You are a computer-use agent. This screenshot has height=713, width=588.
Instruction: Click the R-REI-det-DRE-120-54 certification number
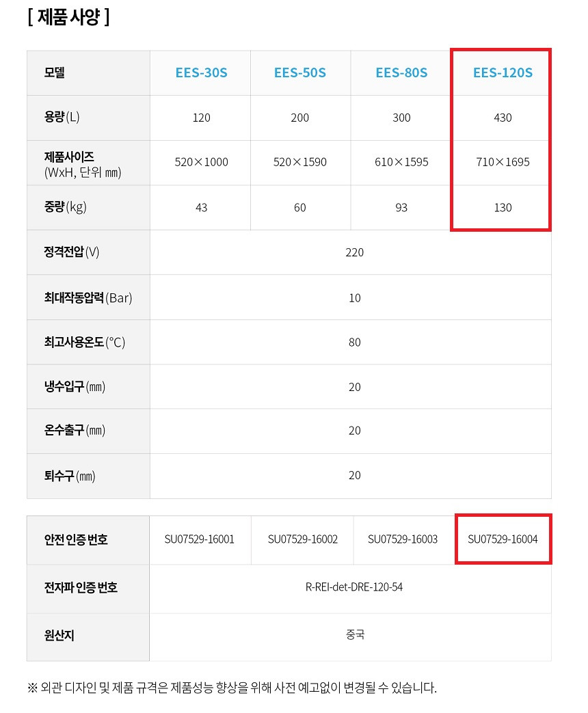pyautogui.click(x=353, y=587)
